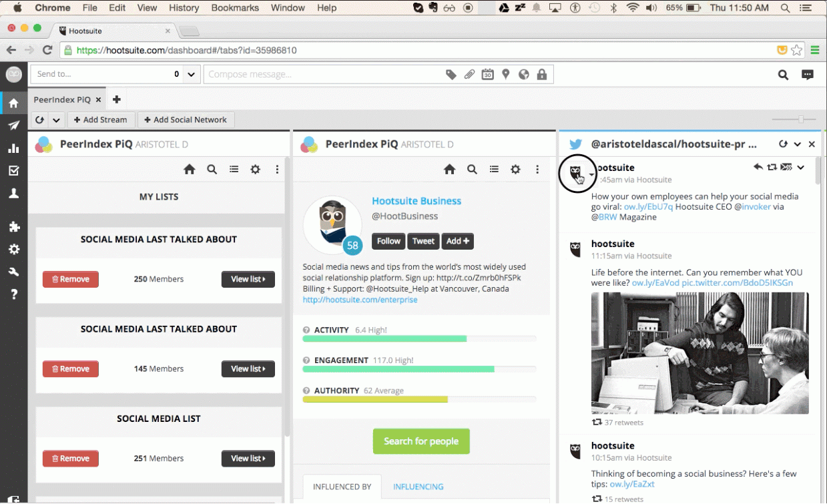Viewport: 827px width, 504px height.
Task: Open the Settings gear in left sidebar
Action: click(x=13, y=250)
